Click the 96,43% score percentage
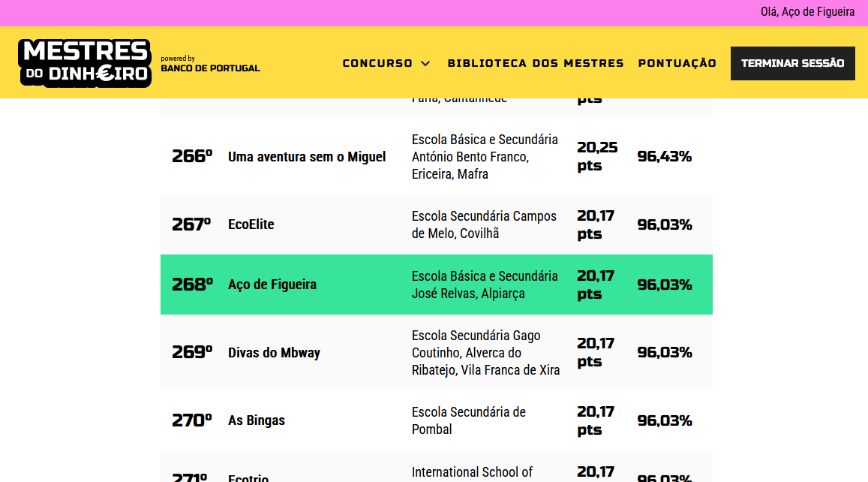This screenshot has height=482, width=868. click(x=665, y=157)
